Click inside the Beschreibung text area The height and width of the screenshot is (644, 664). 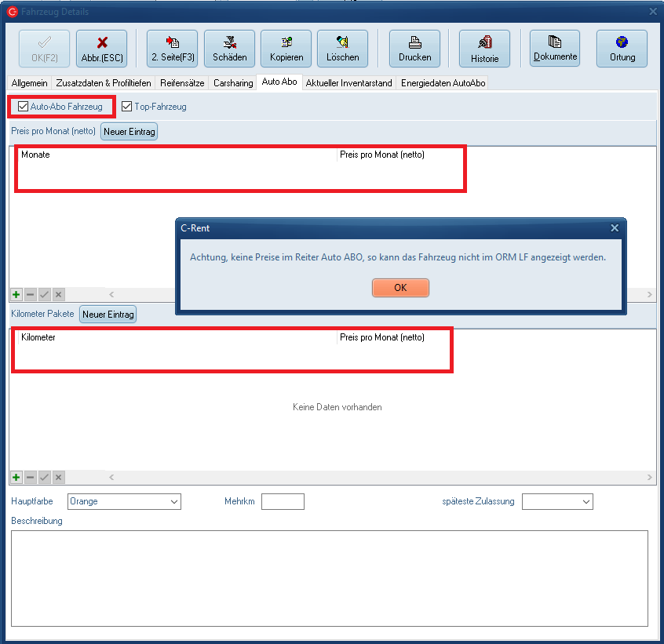point(330,578)
